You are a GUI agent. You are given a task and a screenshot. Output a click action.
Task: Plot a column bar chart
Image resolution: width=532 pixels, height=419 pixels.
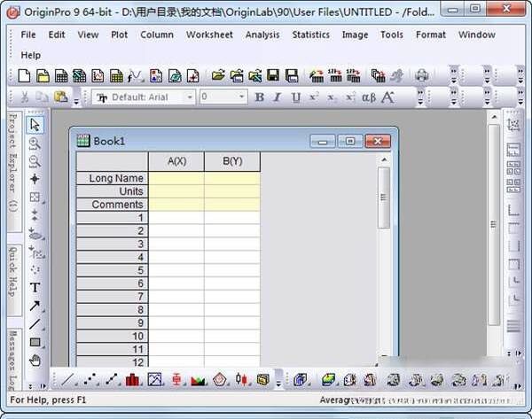click(132, 380)
